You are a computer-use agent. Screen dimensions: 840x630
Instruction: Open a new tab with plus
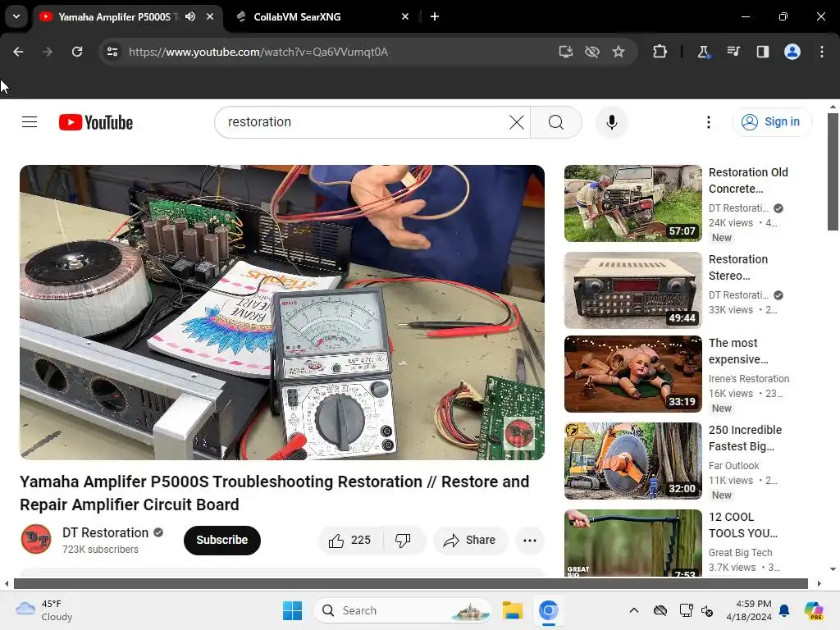point(435,16)
